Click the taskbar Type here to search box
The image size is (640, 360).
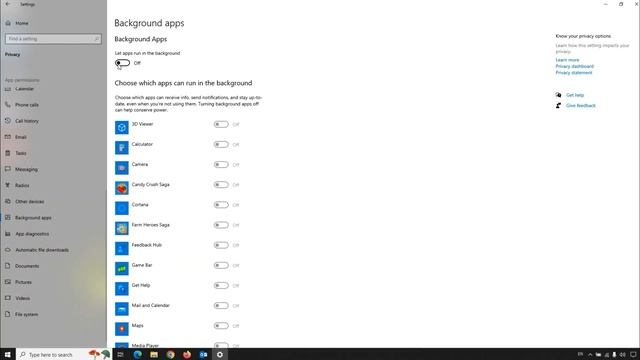click(x=64, y=354)
